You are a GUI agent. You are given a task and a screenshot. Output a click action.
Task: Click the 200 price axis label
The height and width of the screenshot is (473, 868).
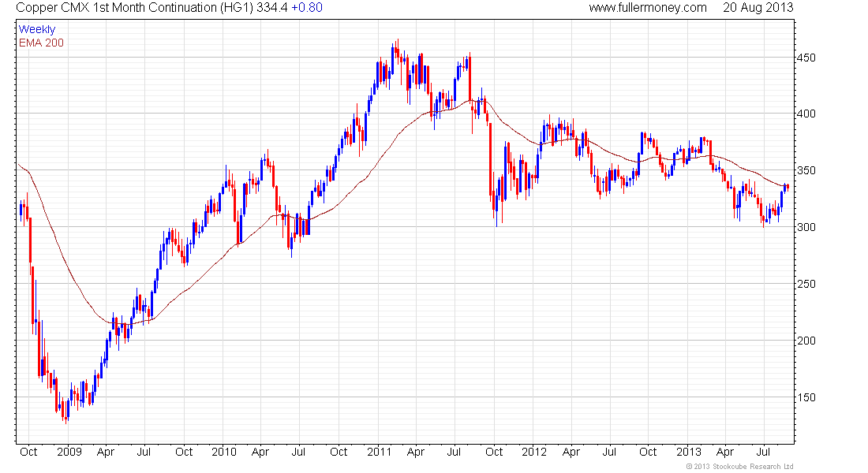(806, 341)
